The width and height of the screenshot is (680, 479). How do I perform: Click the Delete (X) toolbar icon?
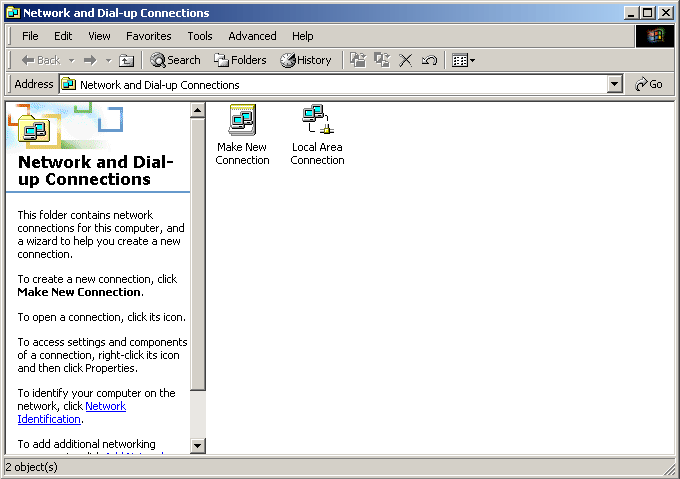click(406, 60)
